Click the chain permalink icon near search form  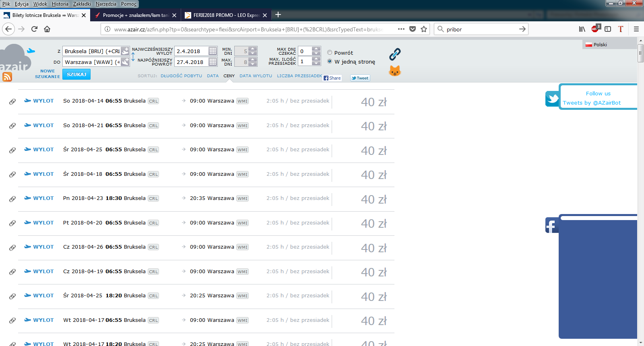pyautogui.click(x=395, y=54)
